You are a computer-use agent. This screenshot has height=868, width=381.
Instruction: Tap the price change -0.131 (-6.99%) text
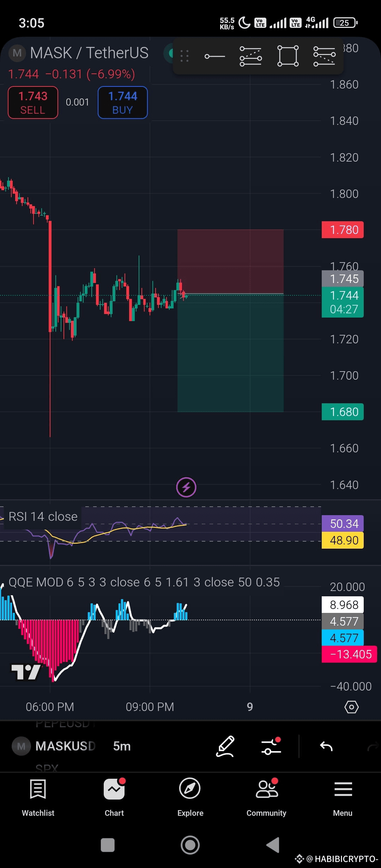coord(90,74)
